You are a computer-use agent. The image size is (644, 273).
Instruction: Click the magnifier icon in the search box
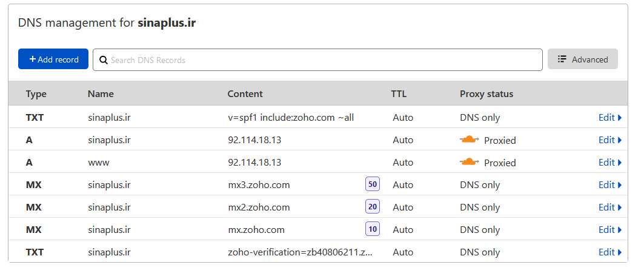coord(103,59)
